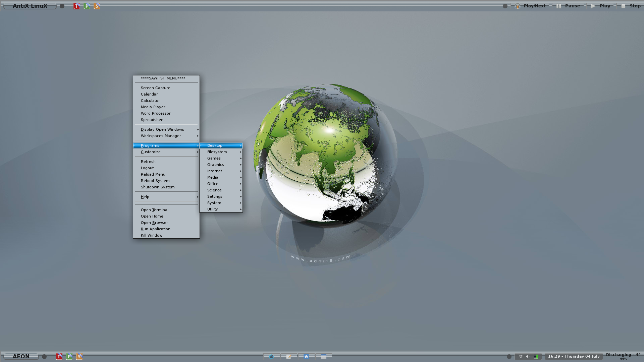Image resolution: width=644 pixels, height=362 pixels.
Task: Expand the Customize submenu
Action: tap(166, 152)
